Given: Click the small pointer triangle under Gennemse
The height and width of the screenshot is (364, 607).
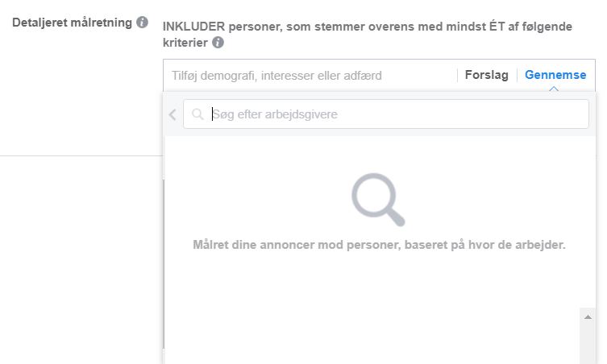Looking at the screenshot, I should point(554,89).
